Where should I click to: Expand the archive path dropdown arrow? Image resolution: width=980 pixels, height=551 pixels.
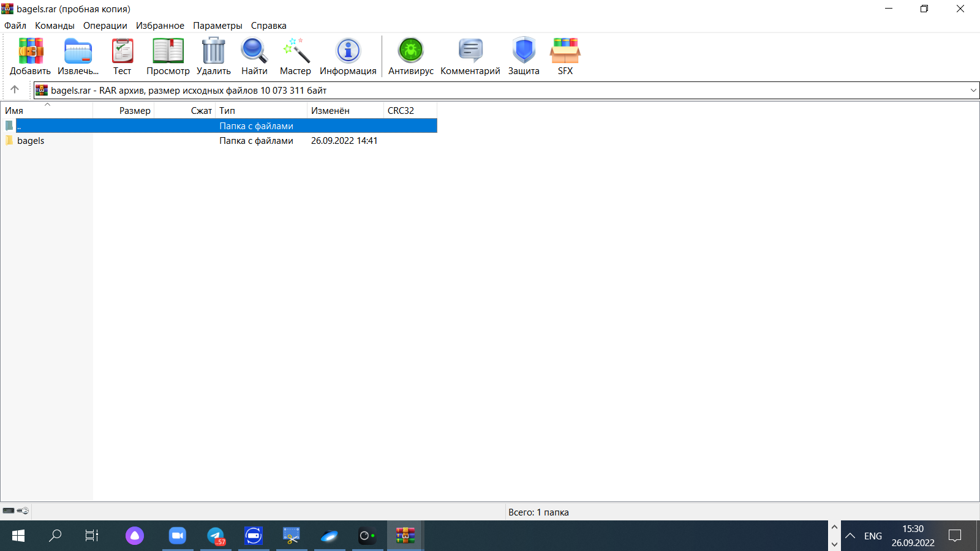(973, 91)
